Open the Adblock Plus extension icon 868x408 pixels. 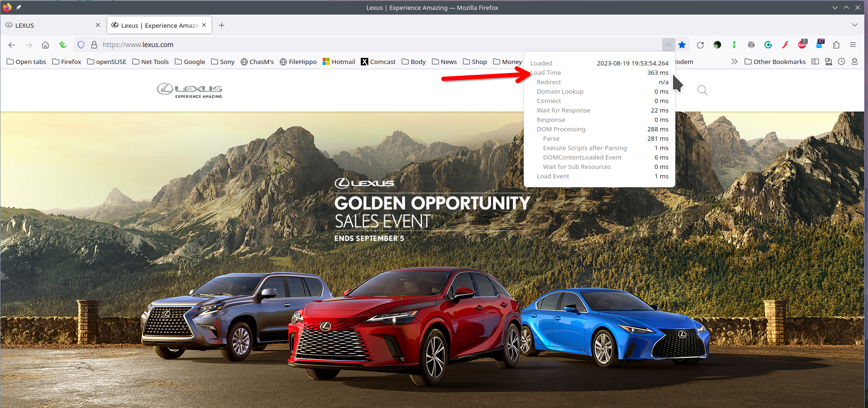coord(803,44)
